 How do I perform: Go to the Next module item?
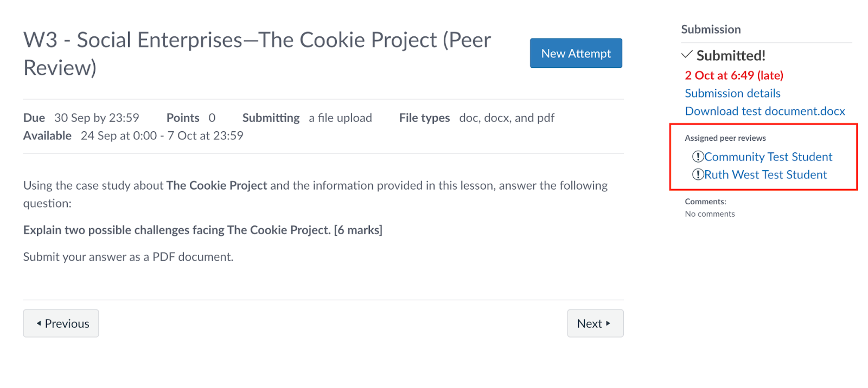(595, 324)
